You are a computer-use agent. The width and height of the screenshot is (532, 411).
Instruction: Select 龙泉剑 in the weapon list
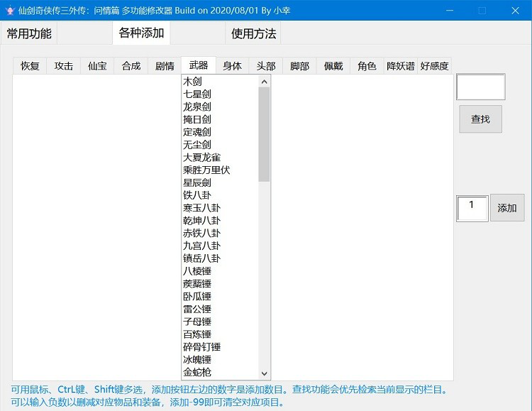[220, 106]
